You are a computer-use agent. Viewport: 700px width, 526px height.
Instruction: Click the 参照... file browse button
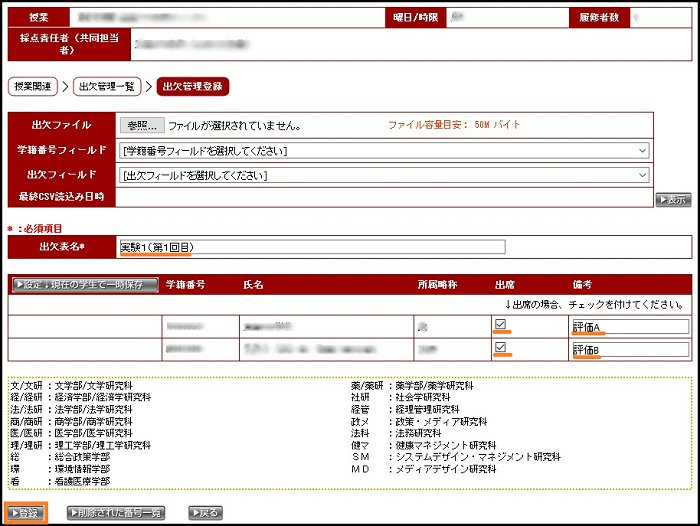click(x=140, y=126)
